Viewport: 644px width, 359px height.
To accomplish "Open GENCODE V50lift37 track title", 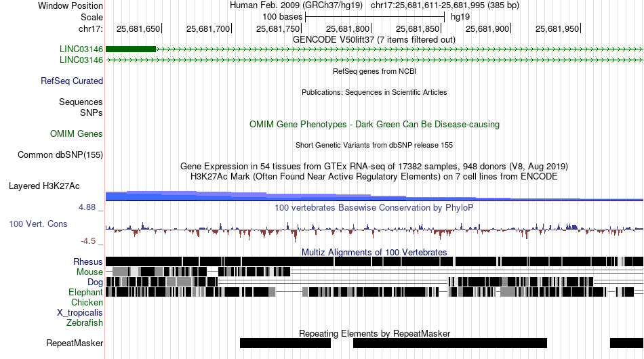I will click(x=374, y=40).
